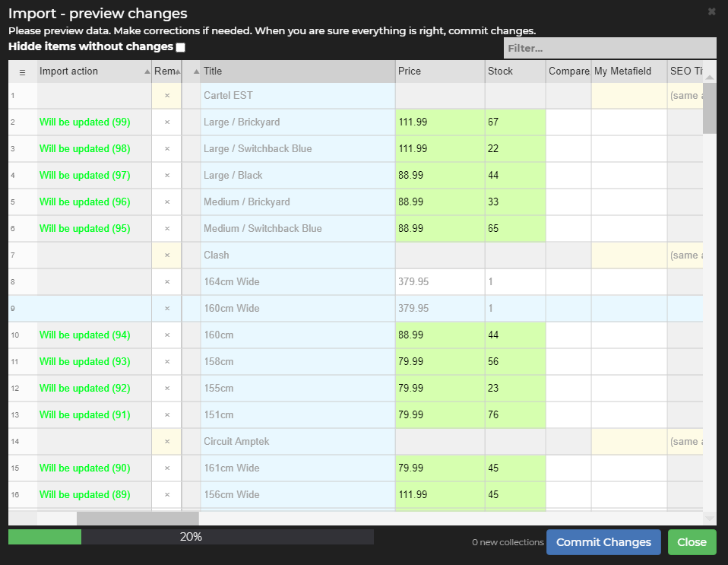Click remove × for Large / Brickyard row
This screenshot has height=565, width=728.
point(166,122)
